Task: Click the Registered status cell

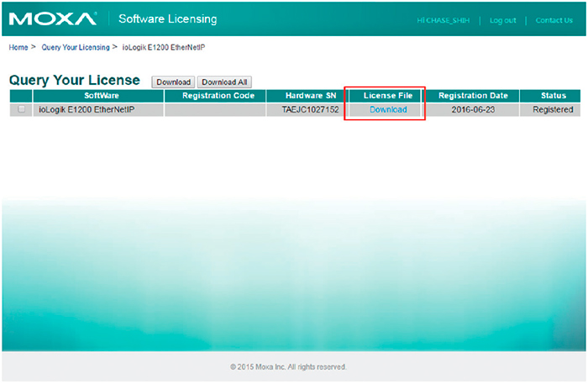Action: point(553,109)
